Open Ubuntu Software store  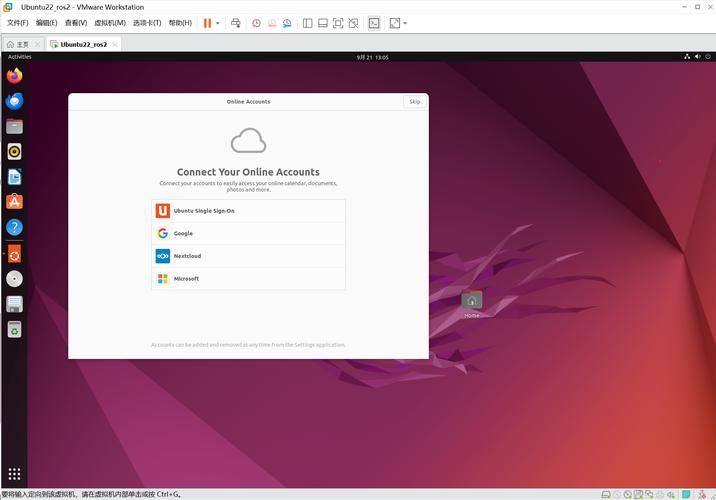tap(15, 202)
